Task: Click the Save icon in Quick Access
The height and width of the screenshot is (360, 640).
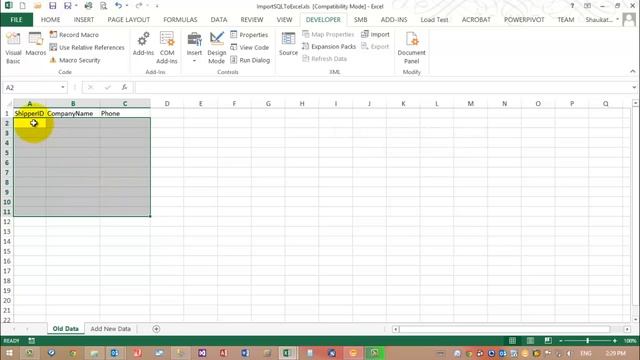Action: click(x=52, y=6)
